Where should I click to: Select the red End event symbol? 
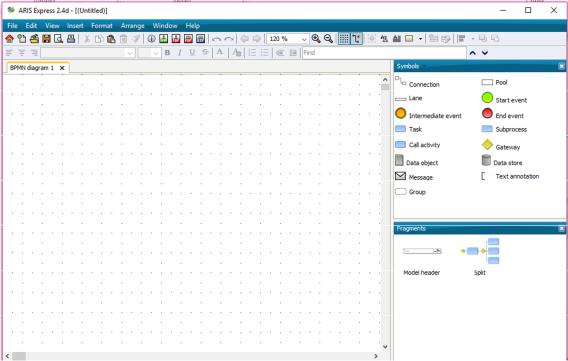click(503, 114)
